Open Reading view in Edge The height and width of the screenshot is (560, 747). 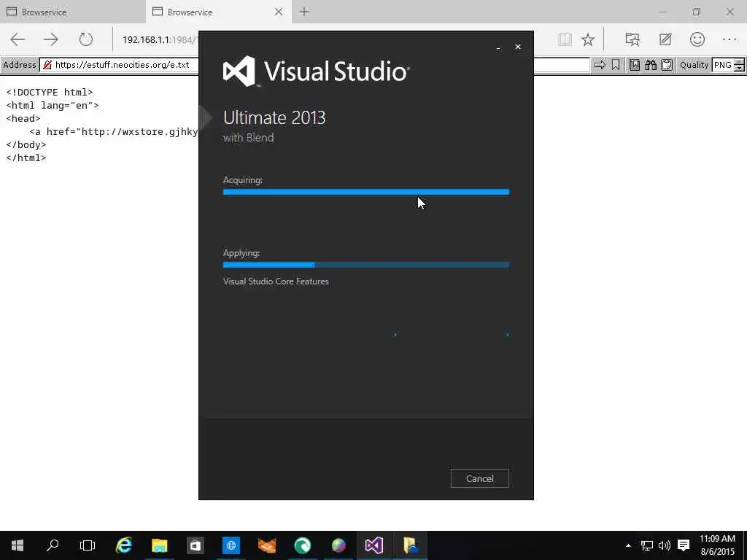pos(565,39)
